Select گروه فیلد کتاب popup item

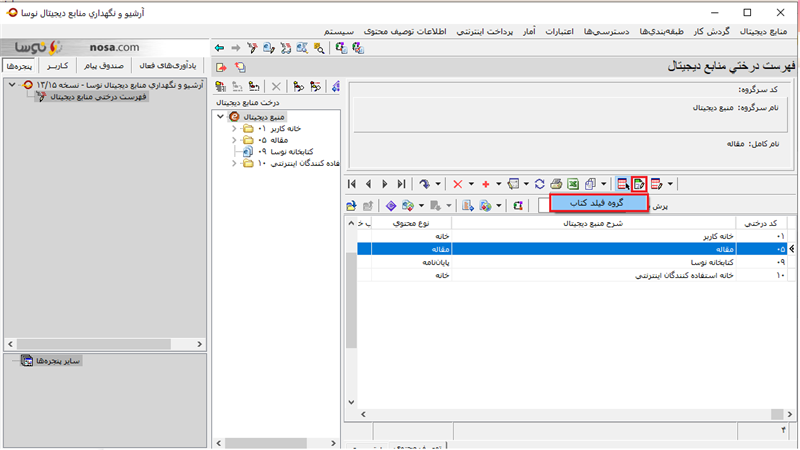[x=599, y=203]
